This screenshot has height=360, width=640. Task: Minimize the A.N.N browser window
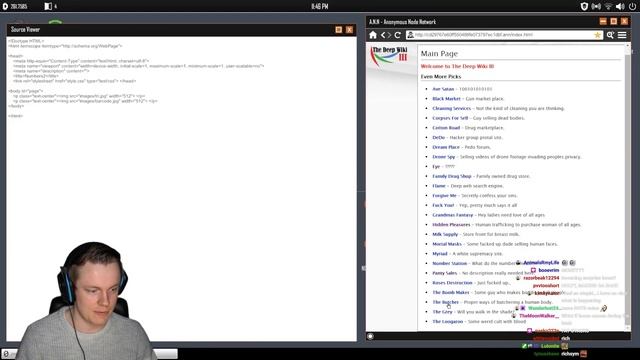(603, 21)
